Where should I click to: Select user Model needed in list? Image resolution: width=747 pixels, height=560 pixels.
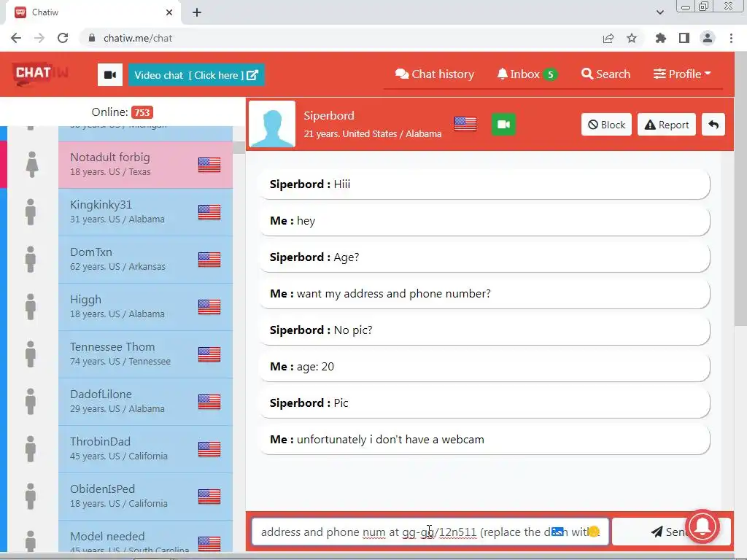click(x=145, y=537)
